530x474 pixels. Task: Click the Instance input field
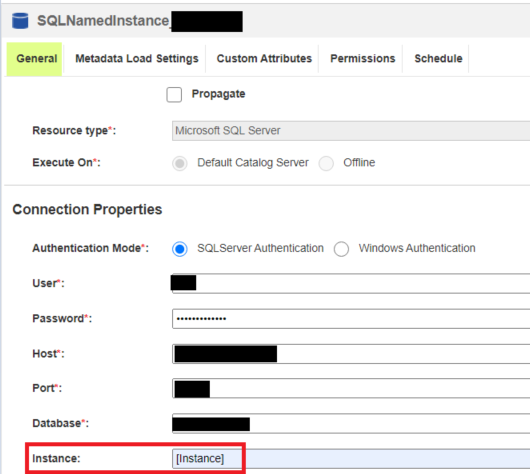351,459
